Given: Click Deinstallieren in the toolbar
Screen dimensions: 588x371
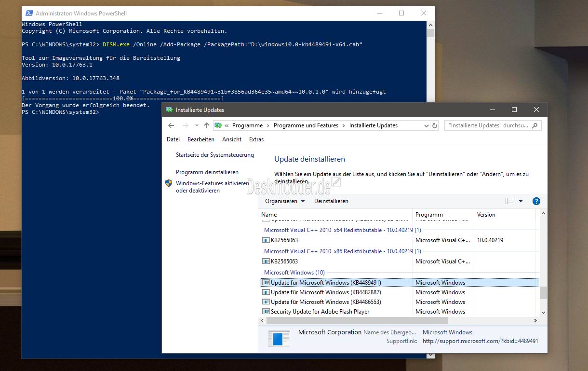Looking at the screenshot, I should pos(331,201).
